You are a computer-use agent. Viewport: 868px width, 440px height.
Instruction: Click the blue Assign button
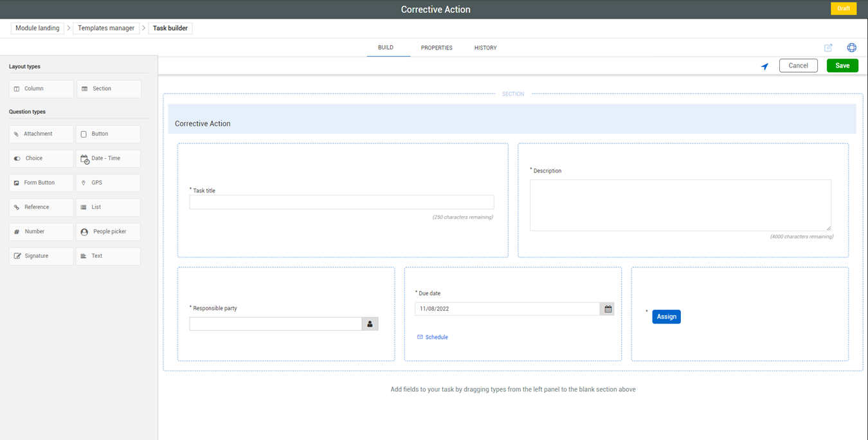pyautogui.click(x=666, y=316)
